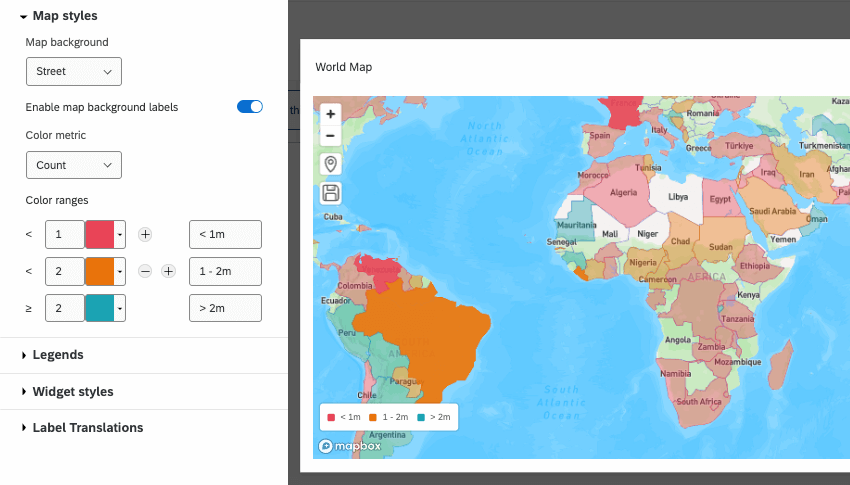Viewport: 850px width, 485px height.
Task: Click the Saudi Arabia label
Action: (x=772, y=211)
